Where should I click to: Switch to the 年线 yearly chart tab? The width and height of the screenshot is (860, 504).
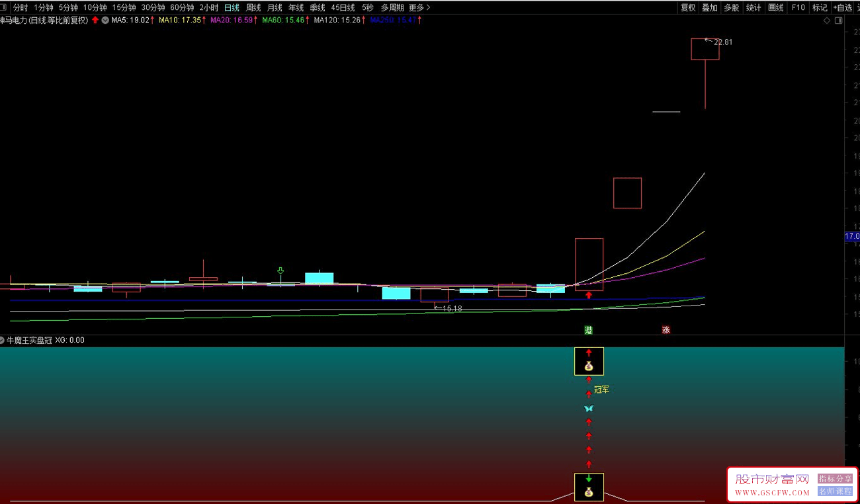pyautogui.click(x=296, y=8)
